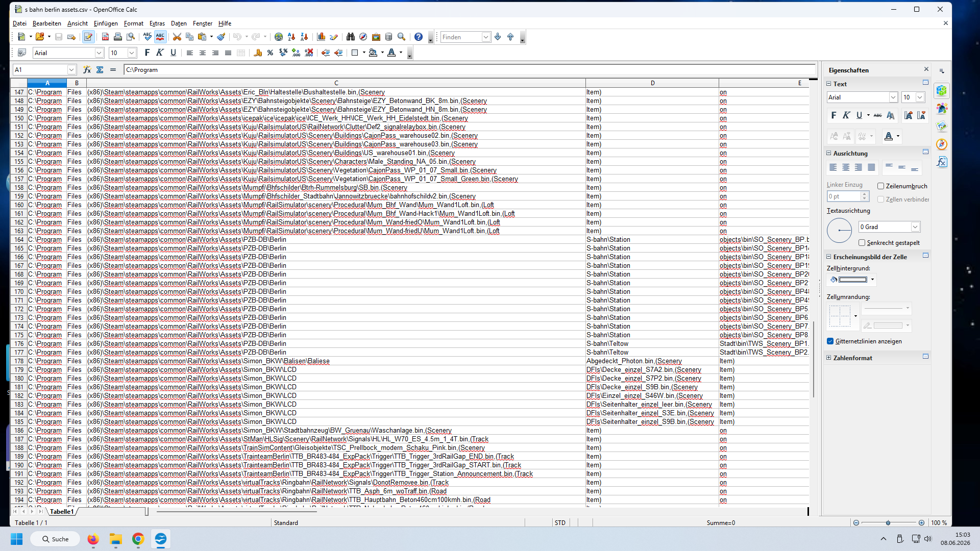Open the Einfügen menu
Viewport: 980px width, 551px height.
click(106, 23)
